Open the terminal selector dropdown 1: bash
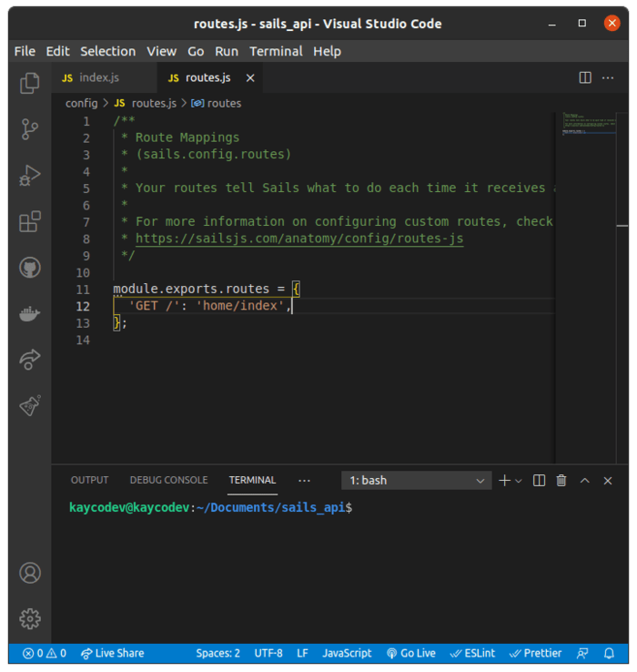Screen dimensions: 637x672 pyautogui.click(x=417, y=481)
